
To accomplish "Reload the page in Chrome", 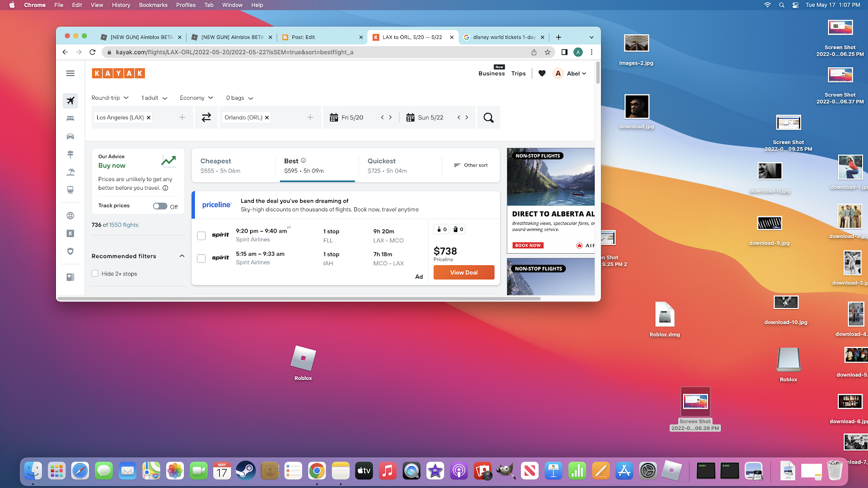I will tap(92, 52).
